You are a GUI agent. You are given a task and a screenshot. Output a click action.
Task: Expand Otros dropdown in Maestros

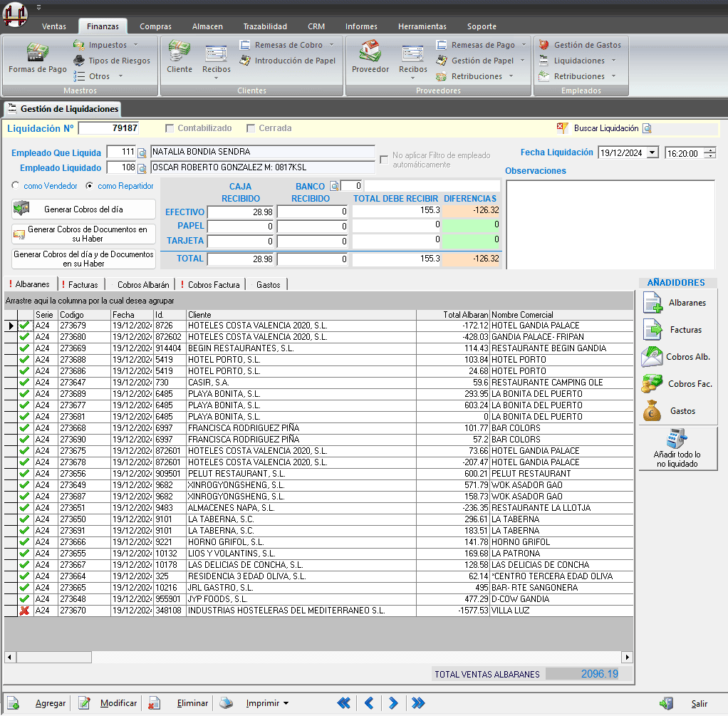click(x=120, y=76)
